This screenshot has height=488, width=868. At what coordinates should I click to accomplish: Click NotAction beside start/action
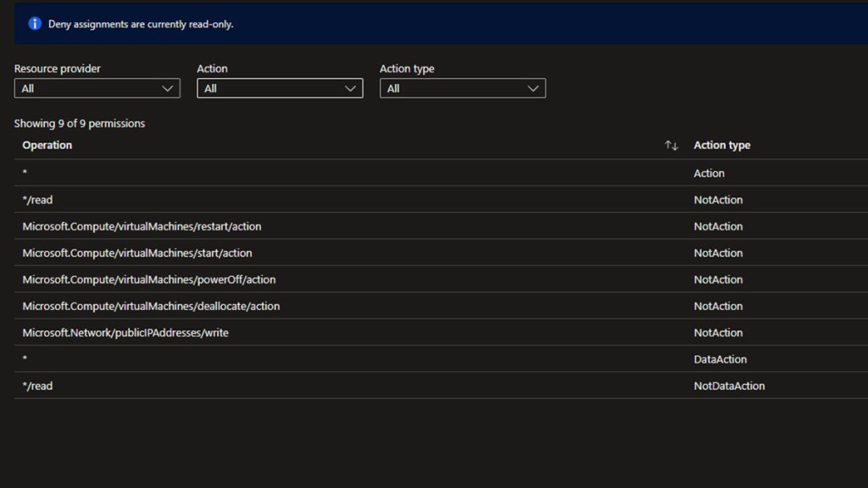(718, 252)
